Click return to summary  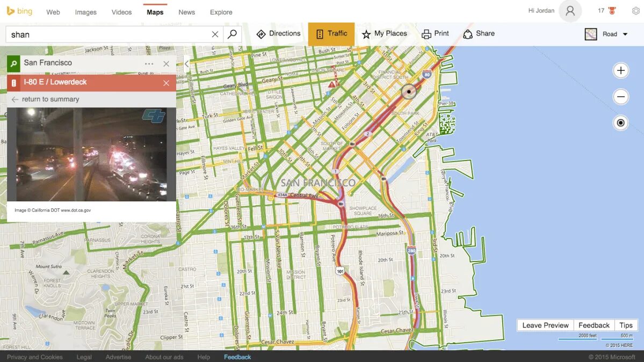(45, 99)
